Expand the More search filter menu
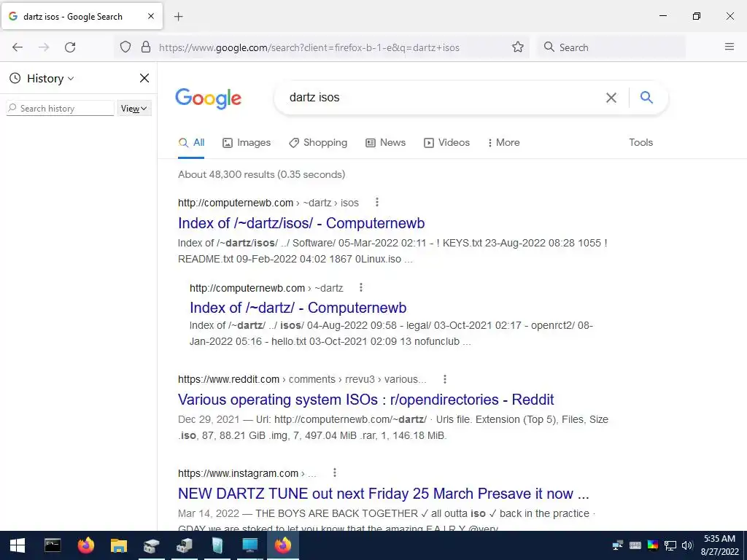747x560 pixels. pyautogui.click(x=503, y=142)
